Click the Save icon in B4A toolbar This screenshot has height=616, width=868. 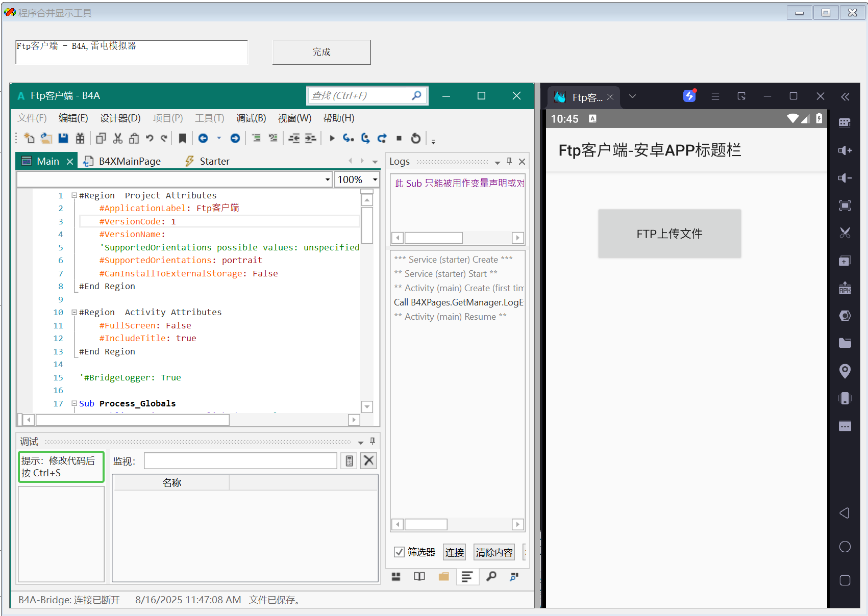point(63,138)
